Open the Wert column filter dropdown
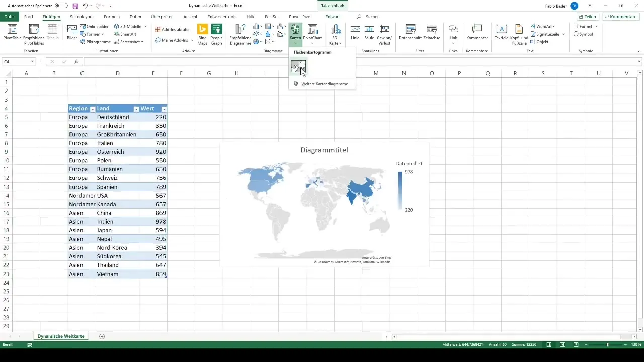644x362 pixels. tap(164, 109)
